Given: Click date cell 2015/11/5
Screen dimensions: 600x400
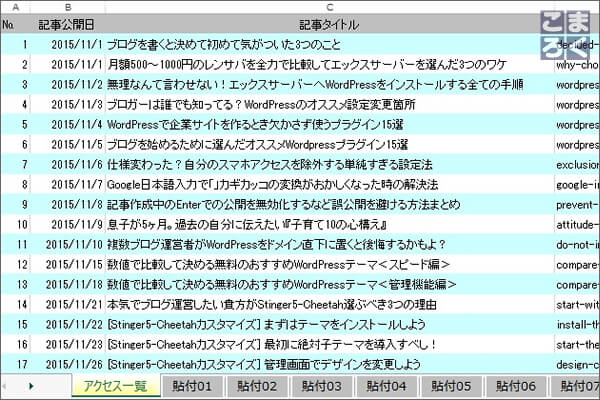Looking at the screenshot, I should pos(68,144).
